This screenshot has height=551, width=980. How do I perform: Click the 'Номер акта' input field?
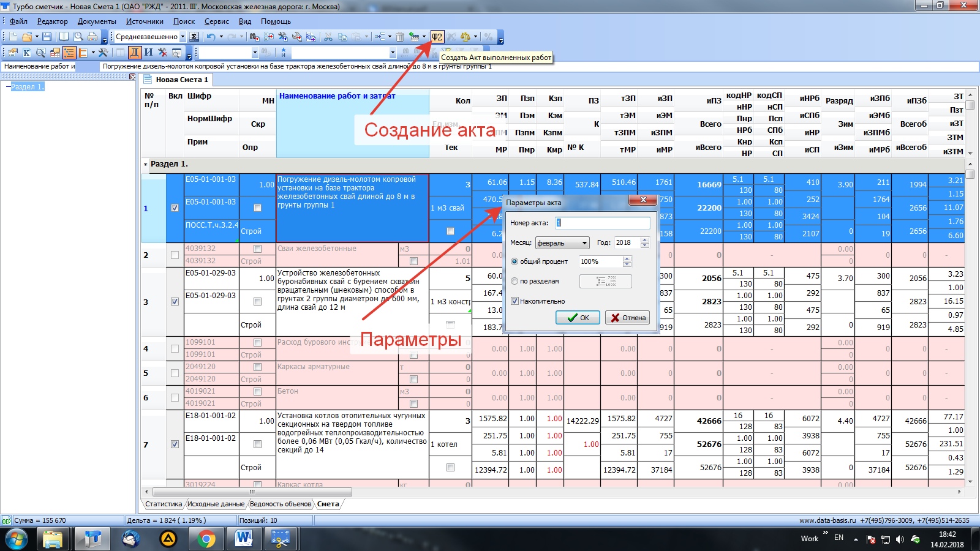tap(602, 223)
